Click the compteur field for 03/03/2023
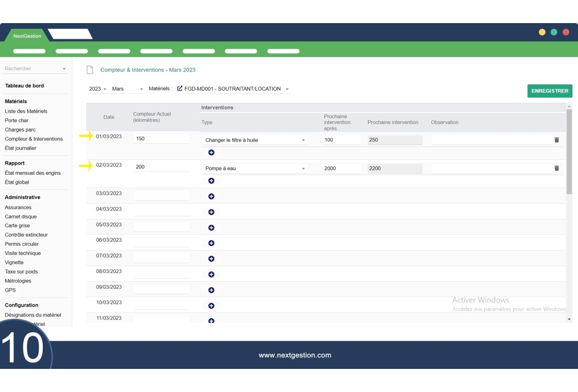 point(161,195)
